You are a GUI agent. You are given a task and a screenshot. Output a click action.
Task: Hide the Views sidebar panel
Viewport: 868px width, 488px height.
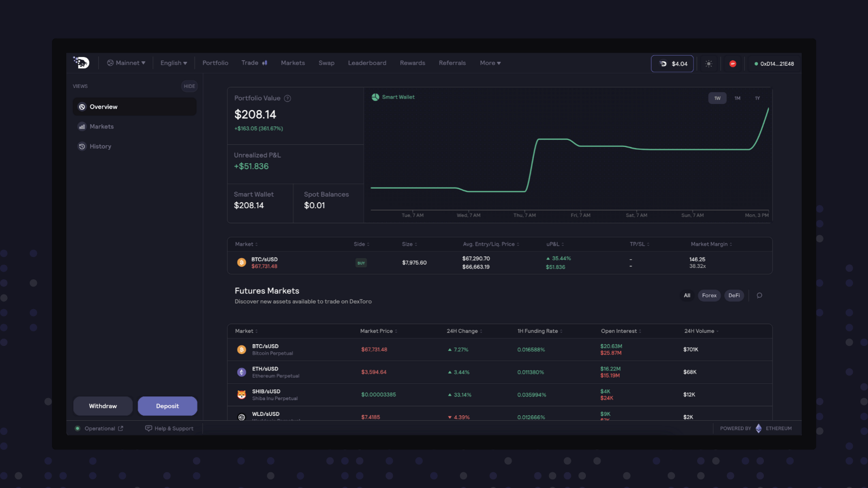point(189,86)
